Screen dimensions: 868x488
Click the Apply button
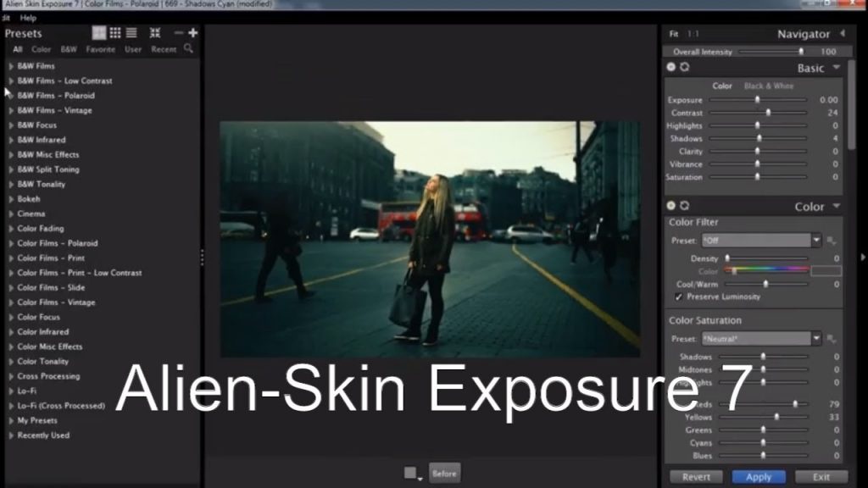pos(759,477)
